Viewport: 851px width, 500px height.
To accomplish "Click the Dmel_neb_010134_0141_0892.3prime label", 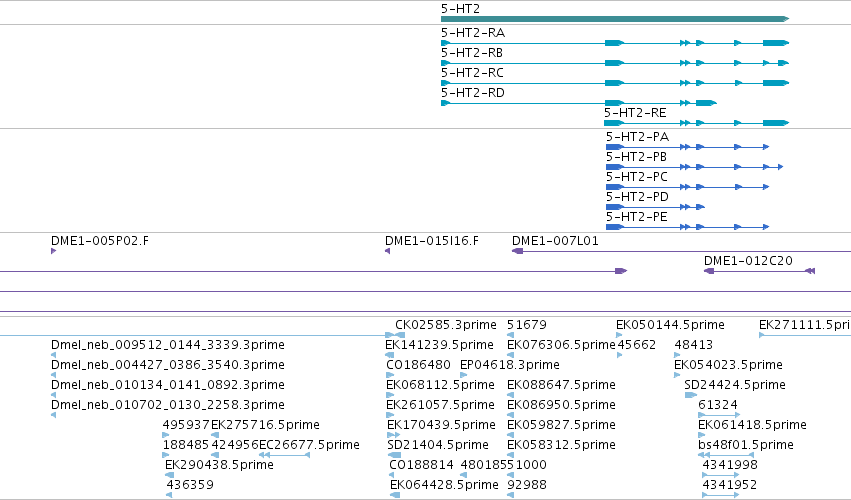I will pyautogui.click(x=168, y=385).
